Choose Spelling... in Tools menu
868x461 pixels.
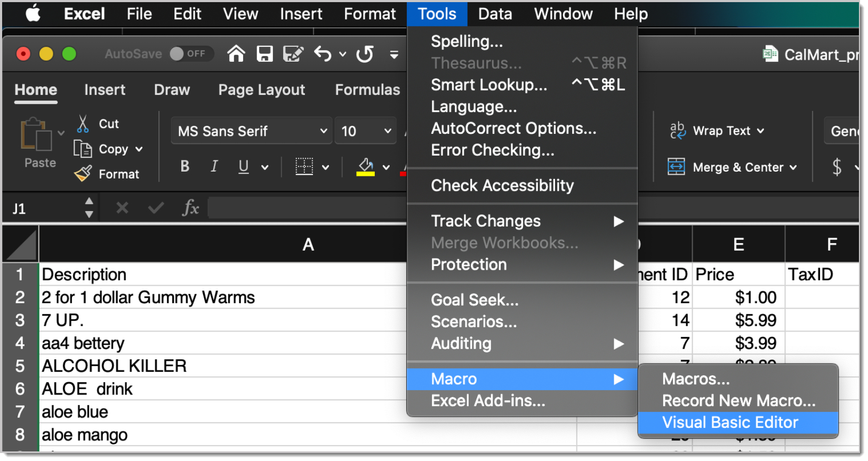(x=522, y=42)
